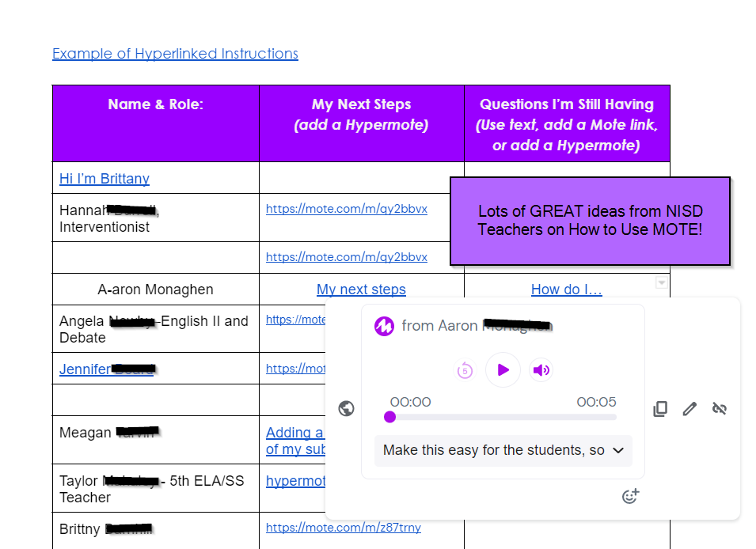Click the Mote volume speaker icon
The image size is (756, 549).
tap(541, 370)
